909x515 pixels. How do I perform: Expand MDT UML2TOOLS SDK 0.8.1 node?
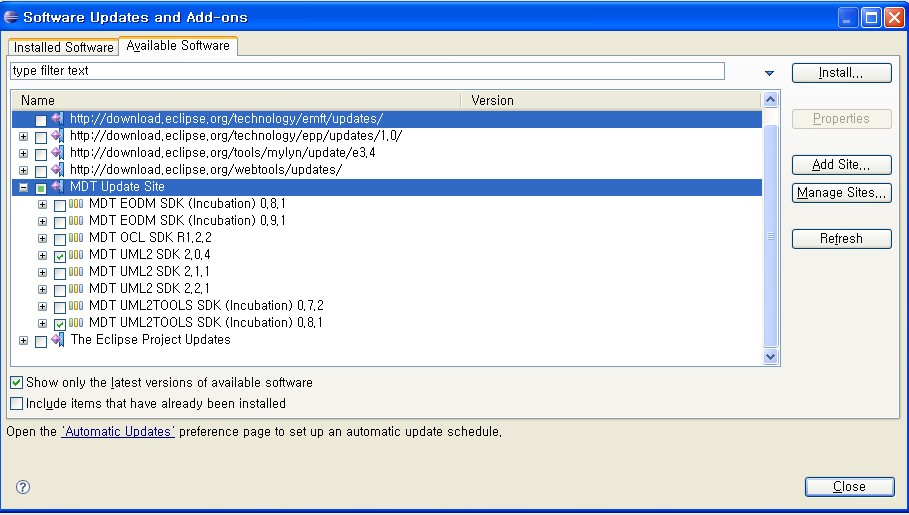(42, 323)
